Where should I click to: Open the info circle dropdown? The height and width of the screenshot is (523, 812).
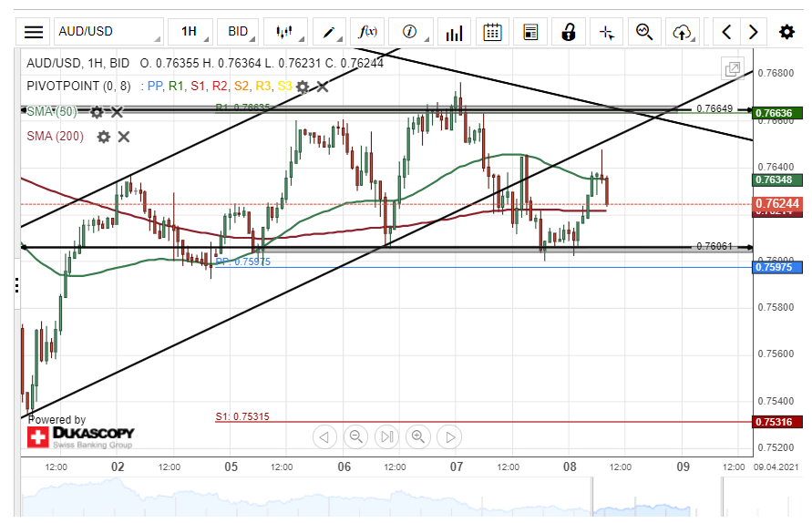point(410,32)
